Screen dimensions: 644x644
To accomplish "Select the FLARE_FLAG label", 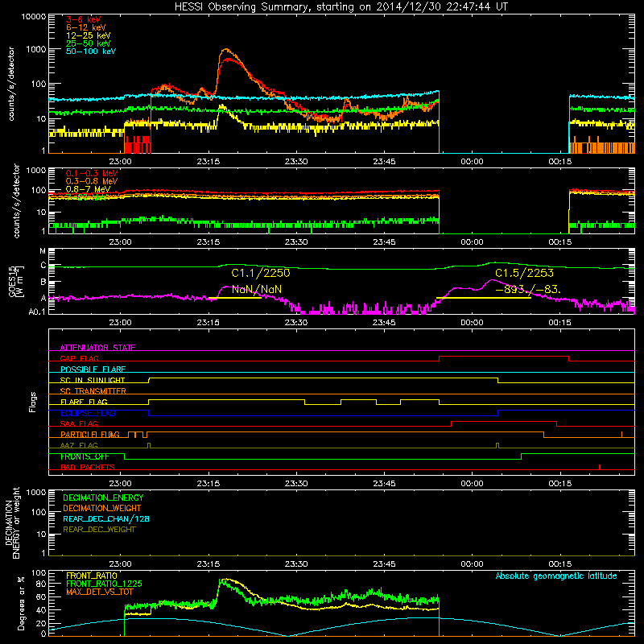I will [84, 402].
